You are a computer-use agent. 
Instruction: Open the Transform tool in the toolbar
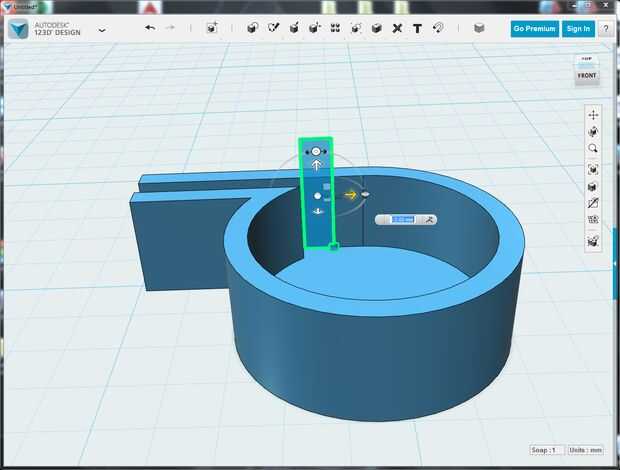(x=212, y=28)
